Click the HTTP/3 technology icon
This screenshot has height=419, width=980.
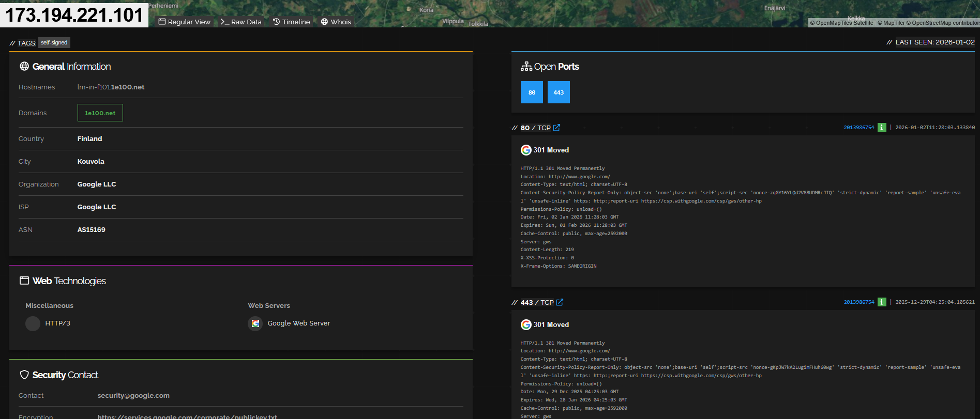click(33, 323)
